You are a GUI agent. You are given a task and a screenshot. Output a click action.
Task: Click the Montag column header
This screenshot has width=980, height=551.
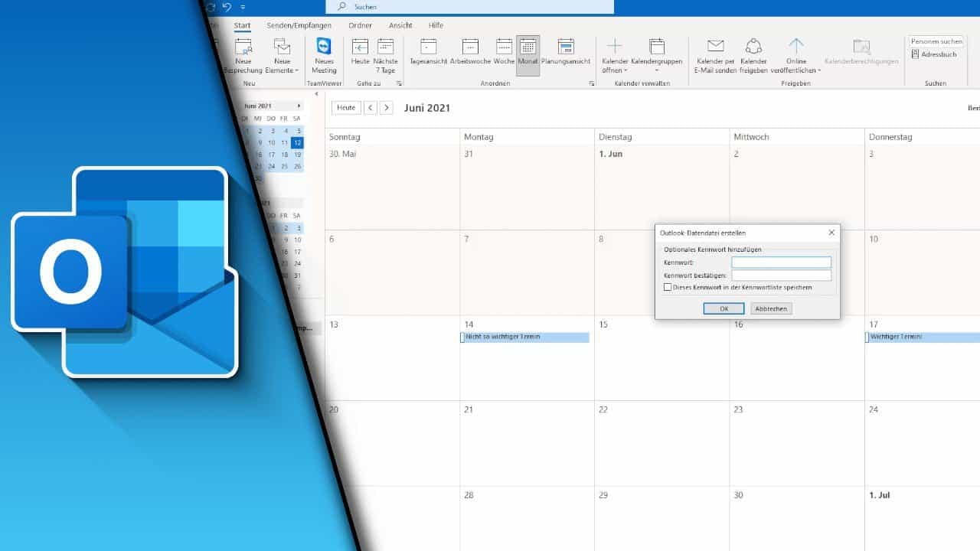527,137
